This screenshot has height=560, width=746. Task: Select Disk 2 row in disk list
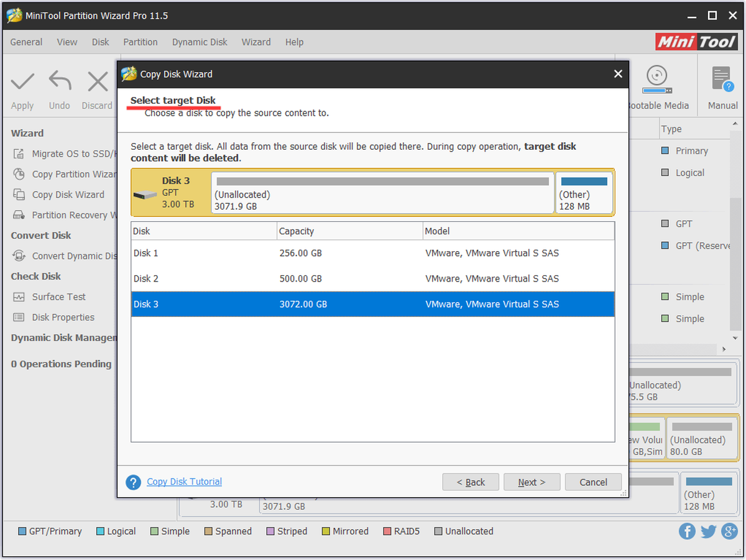(373, 278)
